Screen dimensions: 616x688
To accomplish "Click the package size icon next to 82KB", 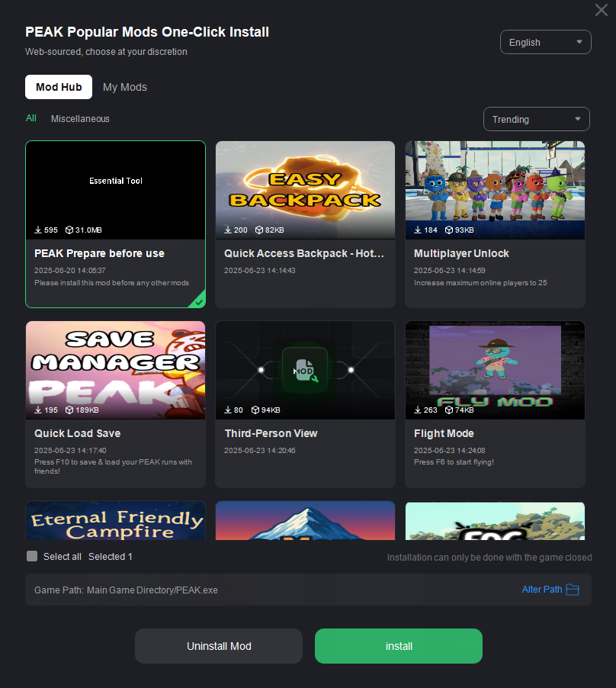I will tap(259, 230).
